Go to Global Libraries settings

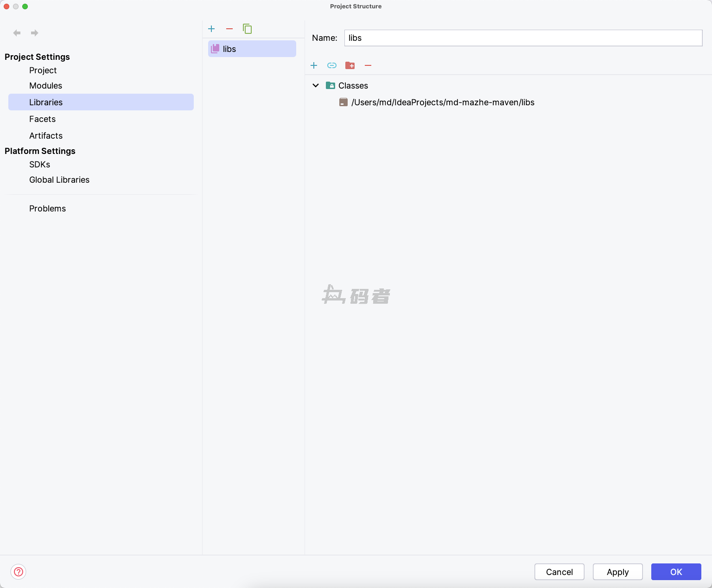[59, 180]
